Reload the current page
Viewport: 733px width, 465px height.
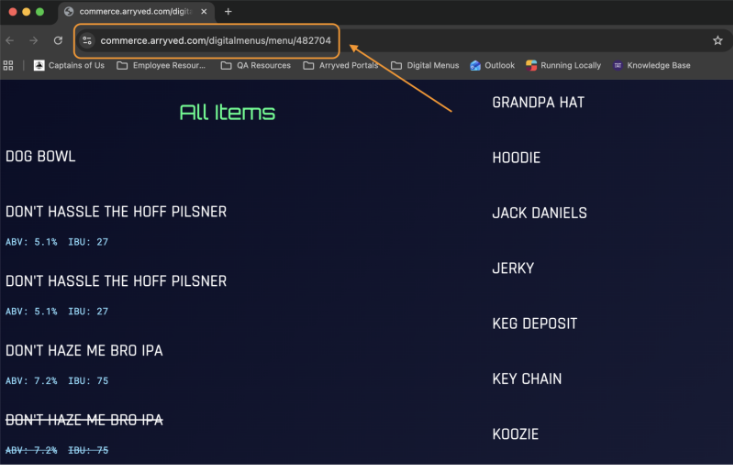click(58, 41)
